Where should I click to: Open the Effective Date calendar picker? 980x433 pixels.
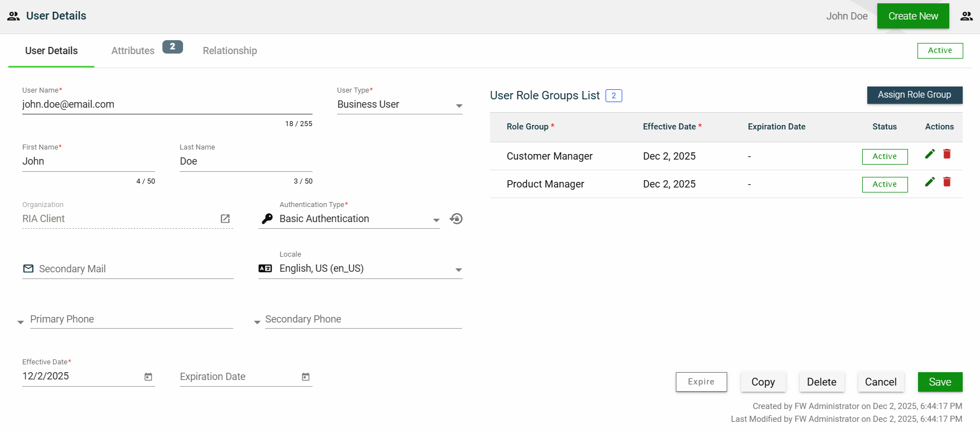[148, 377]
